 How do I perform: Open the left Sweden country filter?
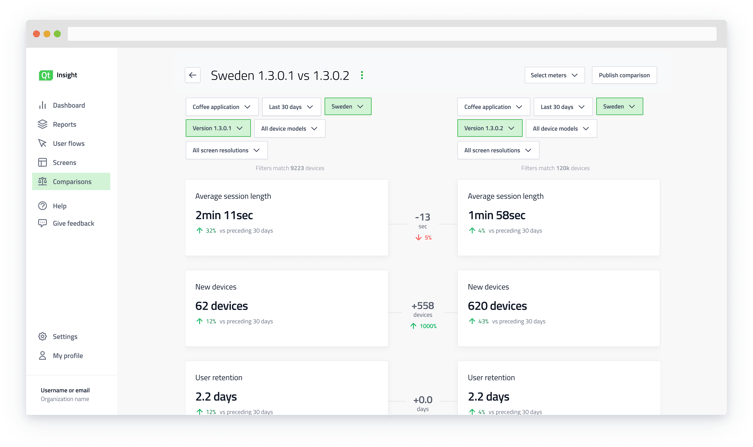pyautogui.click(x=347, y=106)
